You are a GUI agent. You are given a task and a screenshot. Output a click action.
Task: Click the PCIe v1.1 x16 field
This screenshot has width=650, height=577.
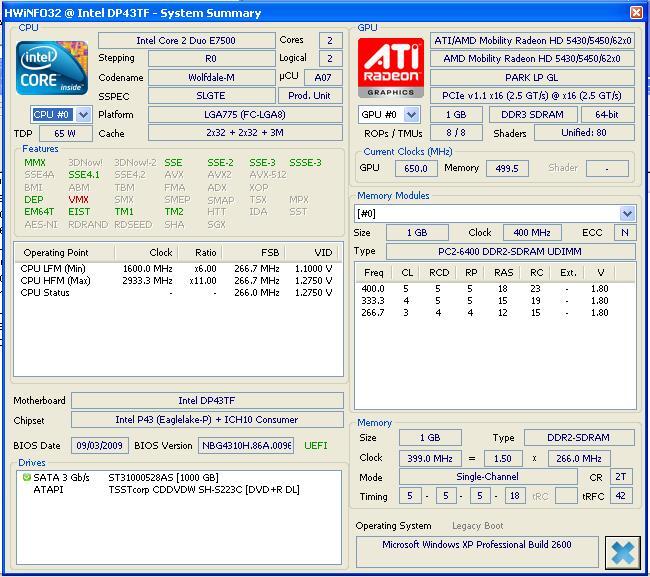coord(532,96)
